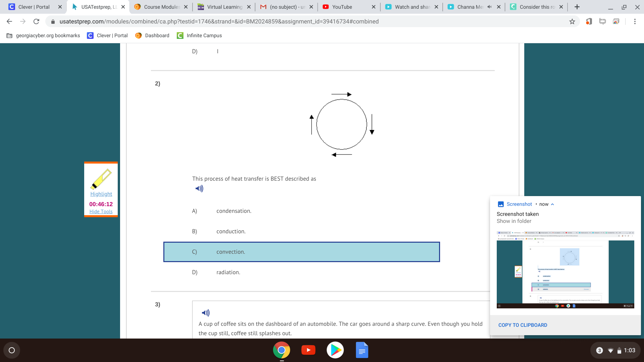Open Google Docs from the shelf
Image resolution: width=644 pixels, height=362 pixels.
(x=362, y=350)
